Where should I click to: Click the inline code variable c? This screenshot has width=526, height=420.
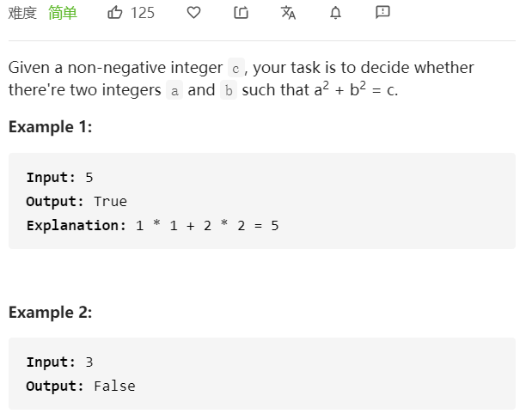coord(235,68)
